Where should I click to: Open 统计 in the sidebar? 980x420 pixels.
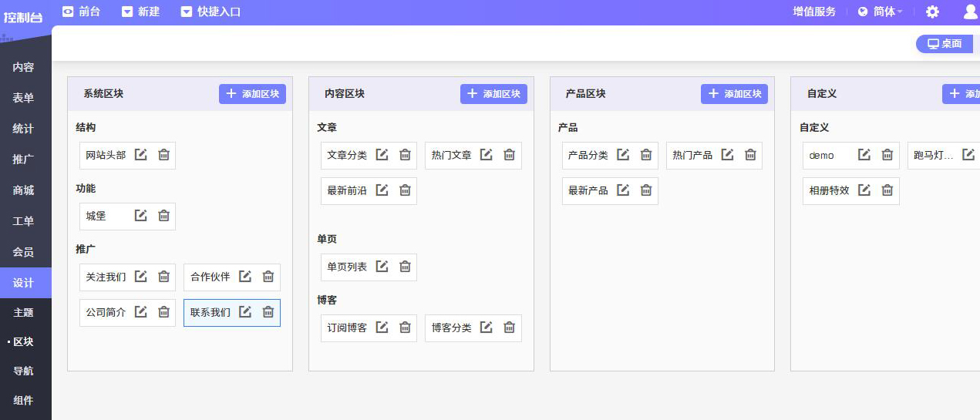(25, 129)
